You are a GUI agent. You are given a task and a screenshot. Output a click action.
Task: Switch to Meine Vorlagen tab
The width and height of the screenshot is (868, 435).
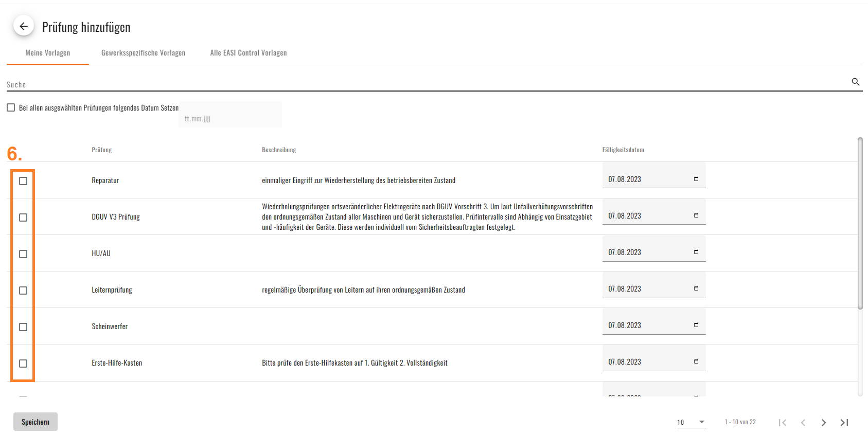48,53
